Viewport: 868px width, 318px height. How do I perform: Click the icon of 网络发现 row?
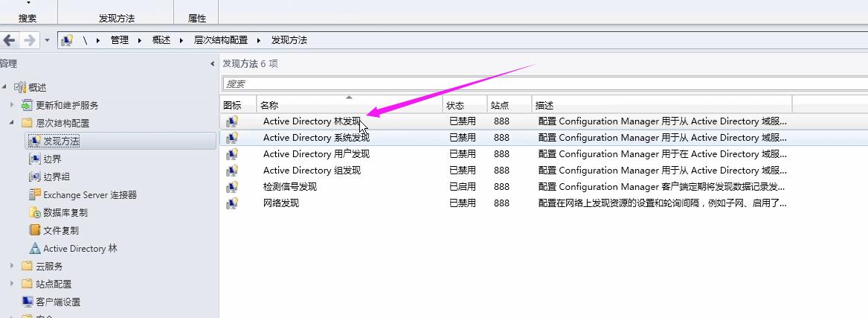(x=232, y=203)
